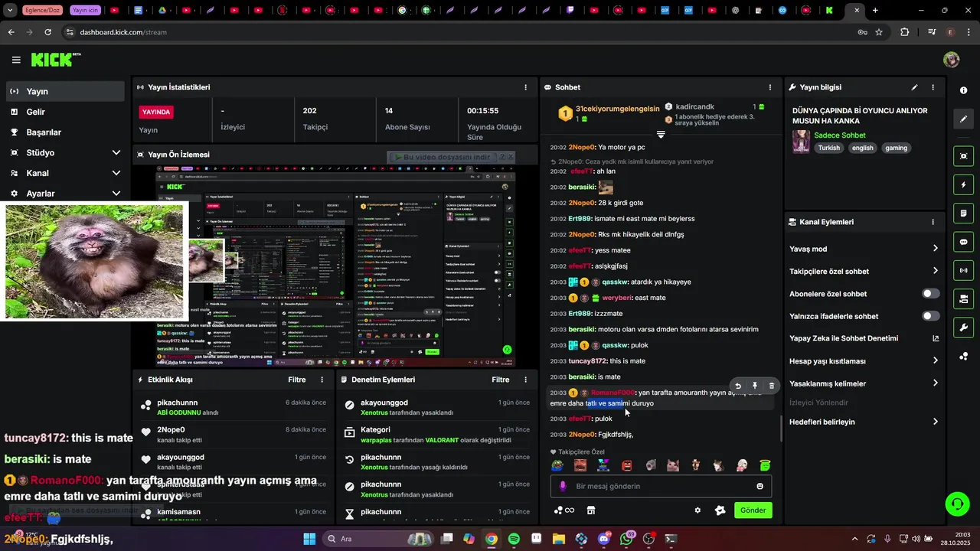Click the lightning bolt icon in right sidebar
This screenshot has height=551, width=980.
(x=963, y=184)
